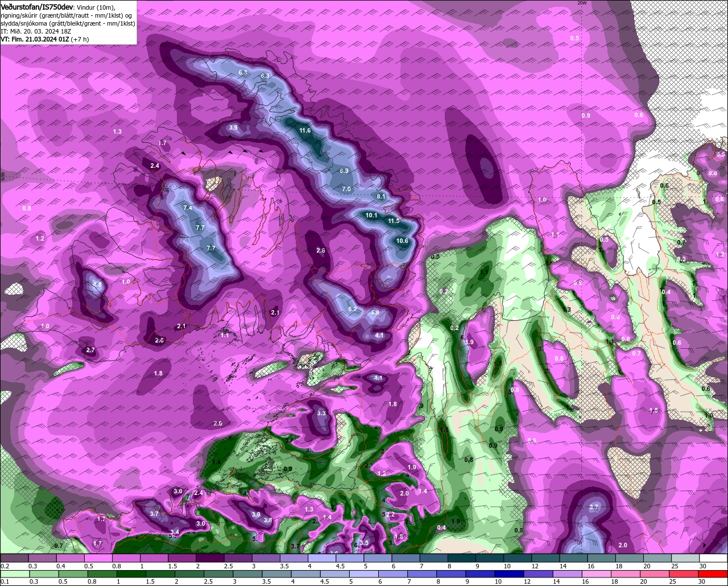Click the 8.1 precipitation value on the map
Screen dimensions: 728x586
pyautogui.click(x=381, y=196)
